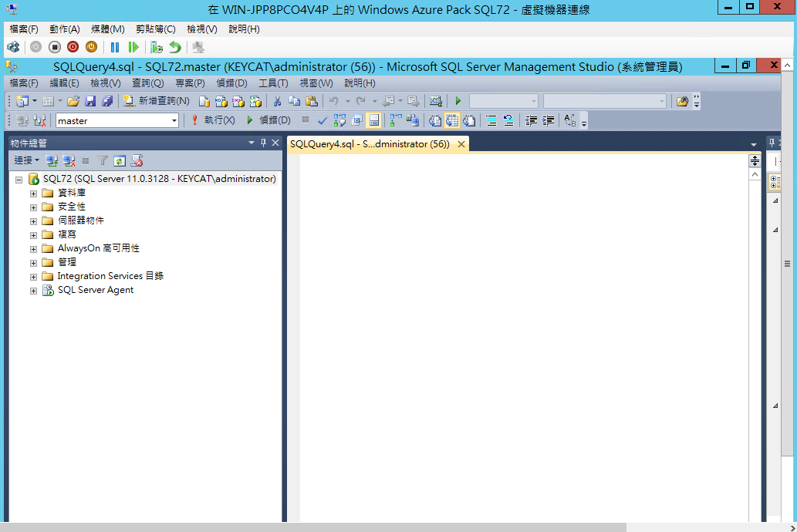The height and width of the screenshot is (532, 797).
Task: Open the SSMS 查詢(Q) menu
Action: [x=148, y=82]
